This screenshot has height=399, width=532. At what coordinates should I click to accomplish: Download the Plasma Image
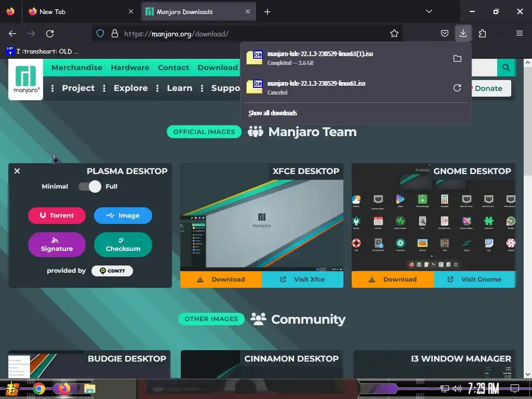123,216
